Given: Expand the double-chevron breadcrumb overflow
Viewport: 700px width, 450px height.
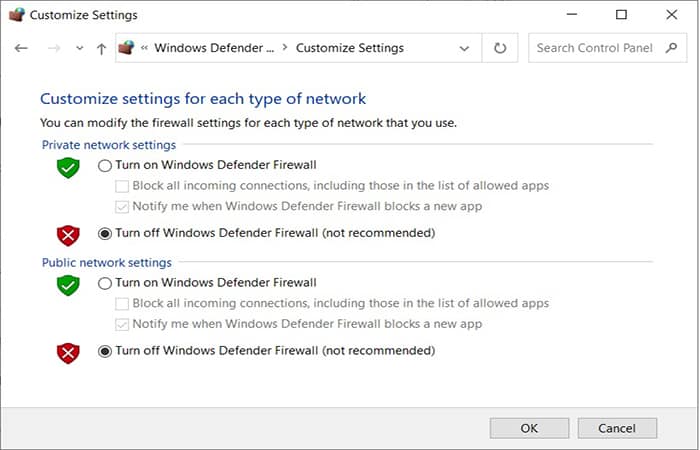Looking at the screenshot, I should pyautogui.click(x=144, y=48).
